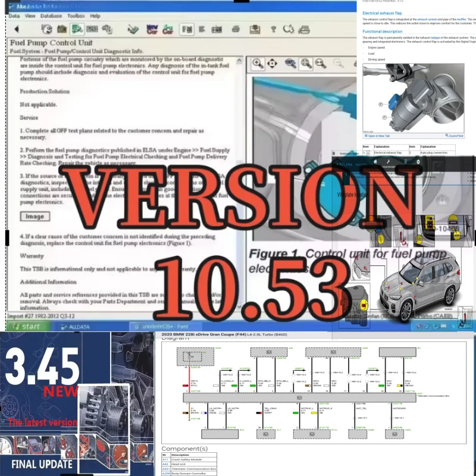Screen dimensions: 476x476
Task: Click the camera image toolbar icon
Action: (217, 29)
